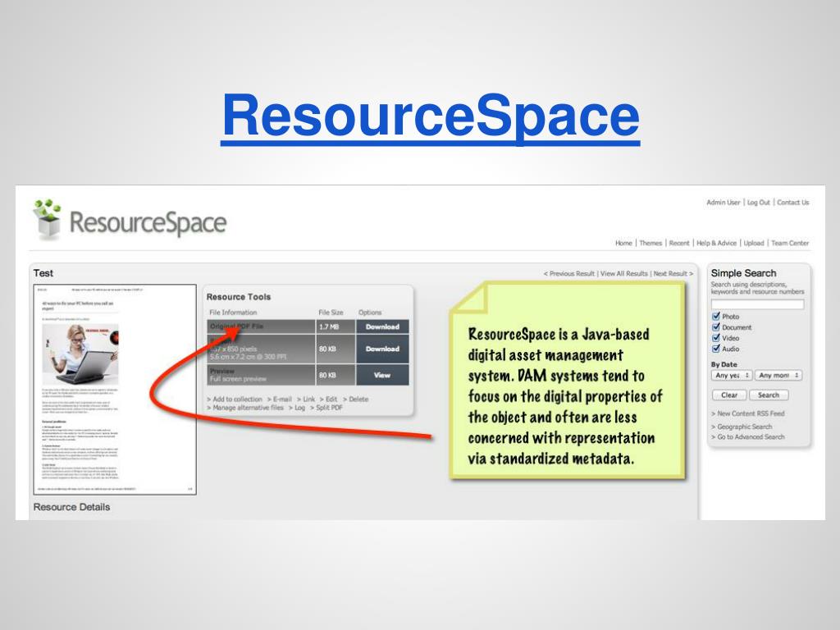Open the Any month dropdown
The width and height of the screenshot is (840, 630).
(x=778, y=376)
